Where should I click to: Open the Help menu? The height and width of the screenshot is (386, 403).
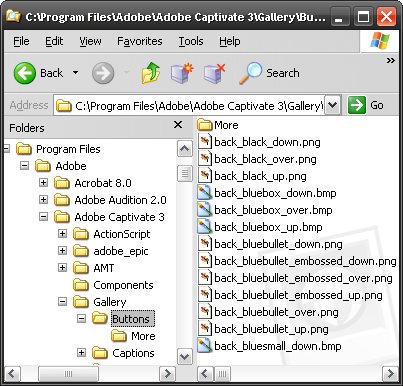pyautogui.click(x=230, y=41)
